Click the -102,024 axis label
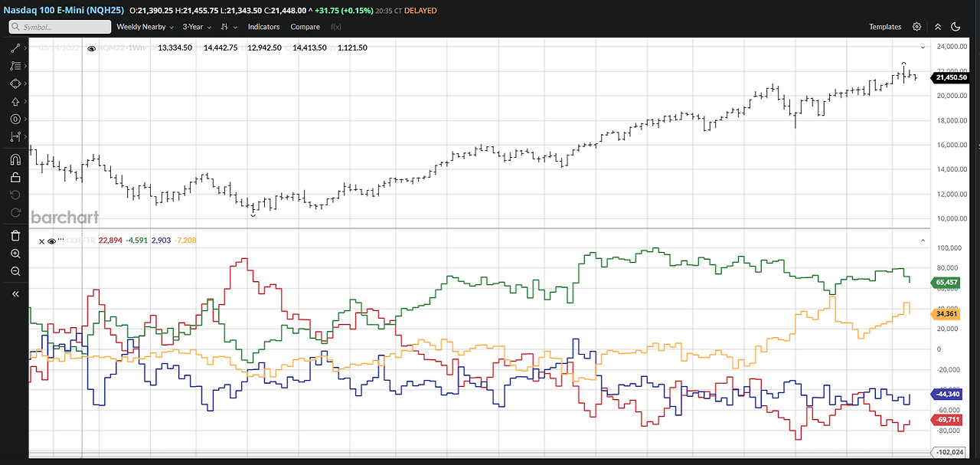This screenshot has height=465, width=980. pyautogui.click(x=949, y=452)
